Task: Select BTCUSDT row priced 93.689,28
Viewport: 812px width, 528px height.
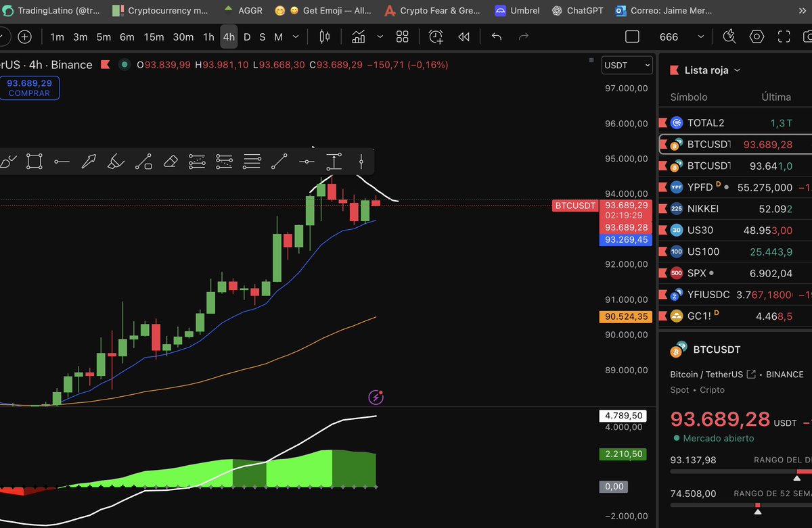Action: 735,144
